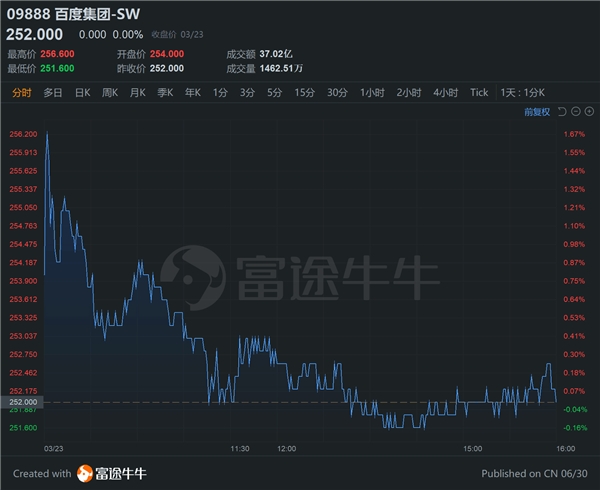This screenshot has width=600, height=490.
Task: Select the 季K quarterly tab
Action: (165, 93)
